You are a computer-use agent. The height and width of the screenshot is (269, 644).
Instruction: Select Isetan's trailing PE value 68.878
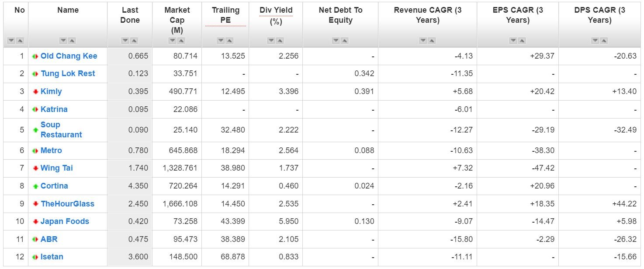coord(233,257)
